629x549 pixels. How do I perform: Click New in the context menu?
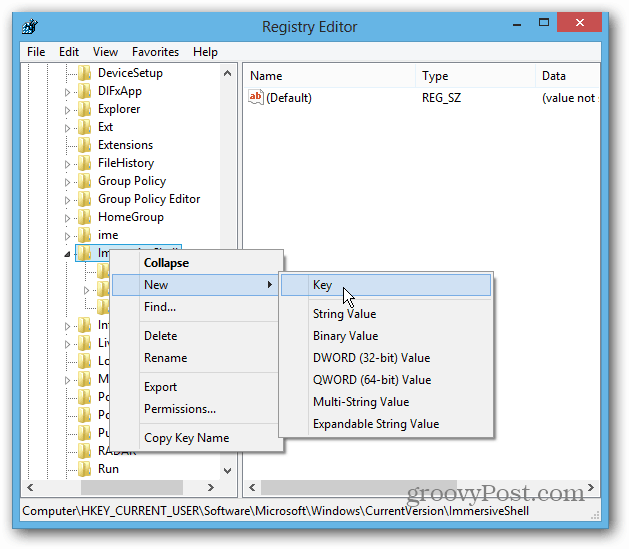(195, 285)
